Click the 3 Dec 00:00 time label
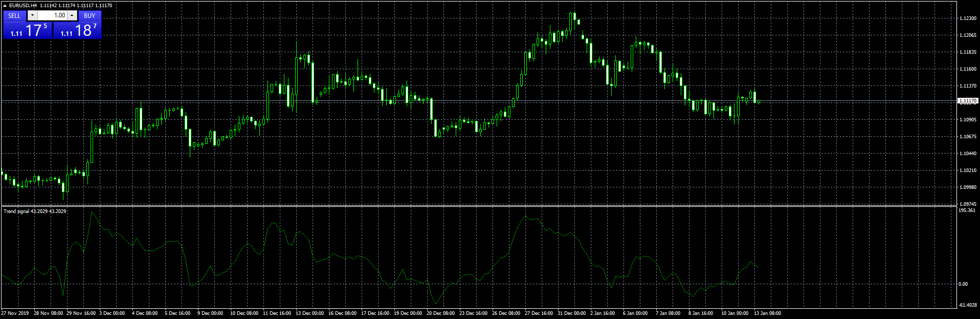 [112, 313]
